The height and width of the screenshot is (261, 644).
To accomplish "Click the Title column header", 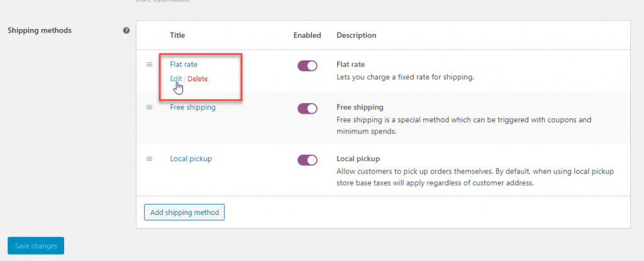I will point(177,35).
